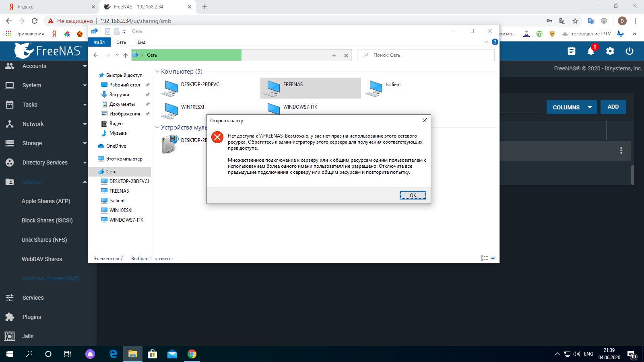Screen dimensions: 644x362
Task: Reload the Chrome page
Action: [35, 21]
